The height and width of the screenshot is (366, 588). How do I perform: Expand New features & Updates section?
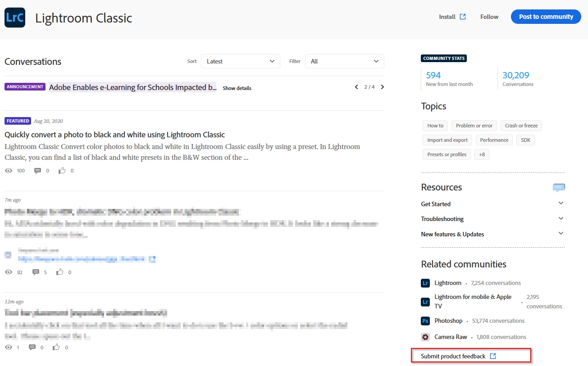click(492, 234)
